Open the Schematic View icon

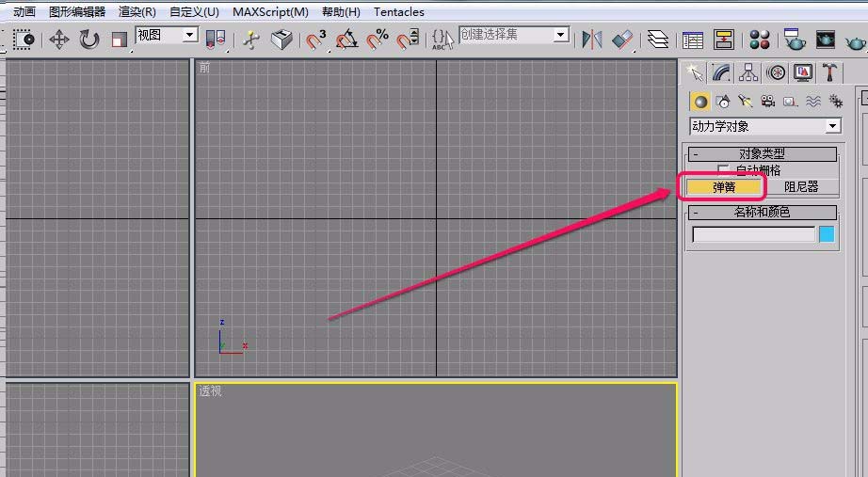point(724,40)
